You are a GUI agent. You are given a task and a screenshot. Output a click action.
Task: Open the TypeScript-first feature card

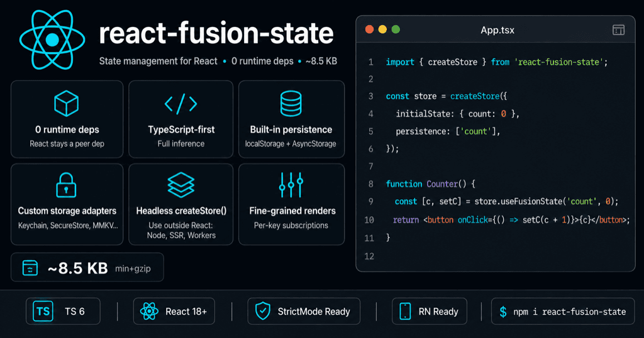coord(180,119)
